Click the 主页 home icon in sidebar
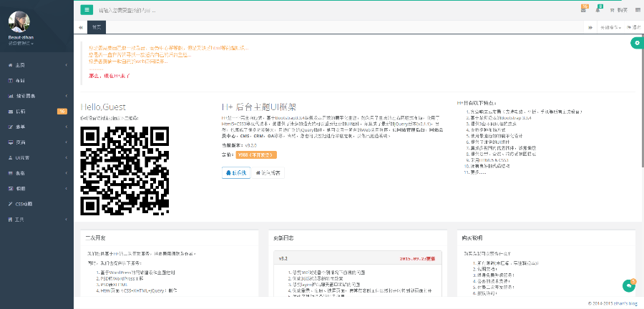Screen dimensions: 644x309 (10, 65)
